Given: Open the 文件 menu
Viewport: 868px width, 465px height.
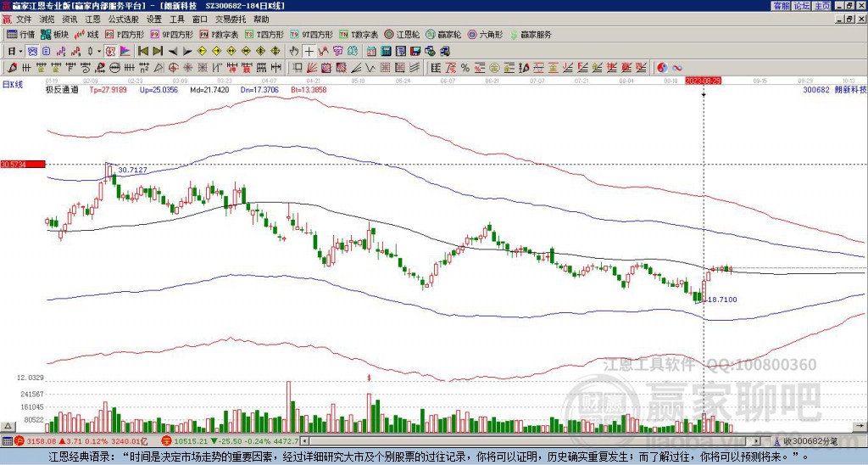Looking at the screenshot, I should (x=24, y=20).
